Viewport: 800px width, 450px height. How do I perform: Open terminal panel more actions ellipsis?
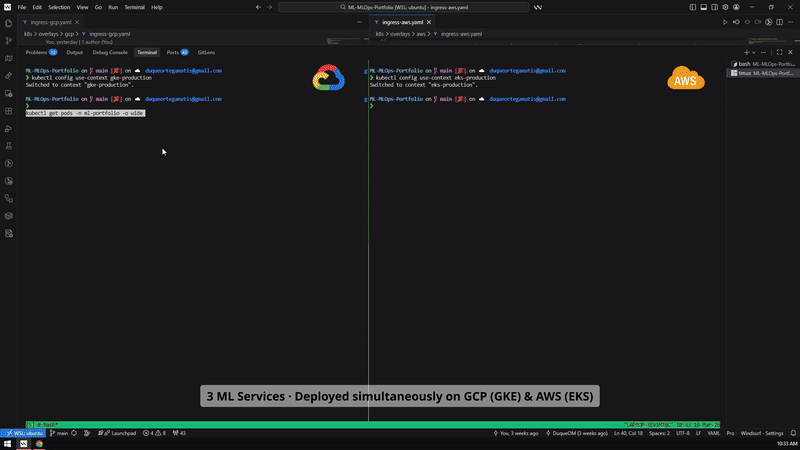coord(763,53)
